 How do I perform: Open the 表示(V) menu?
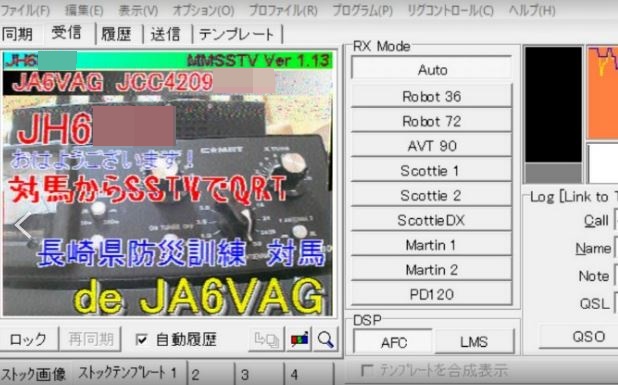138,10
